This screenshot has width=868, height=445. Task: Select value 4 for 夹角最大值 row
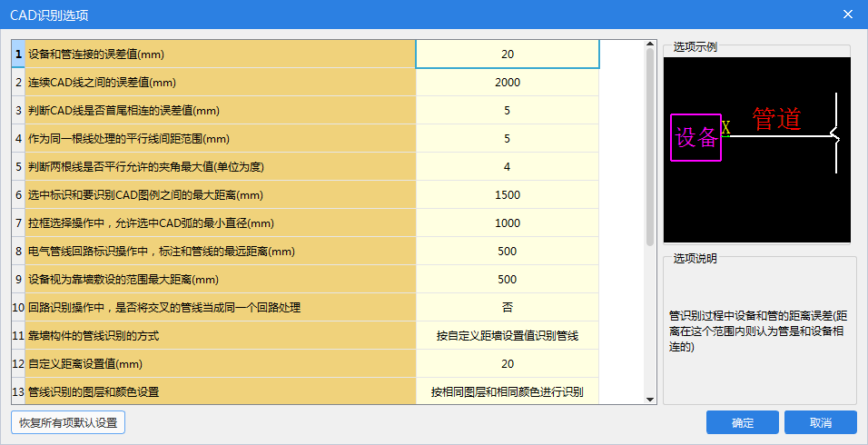click(x=507, y=167)
